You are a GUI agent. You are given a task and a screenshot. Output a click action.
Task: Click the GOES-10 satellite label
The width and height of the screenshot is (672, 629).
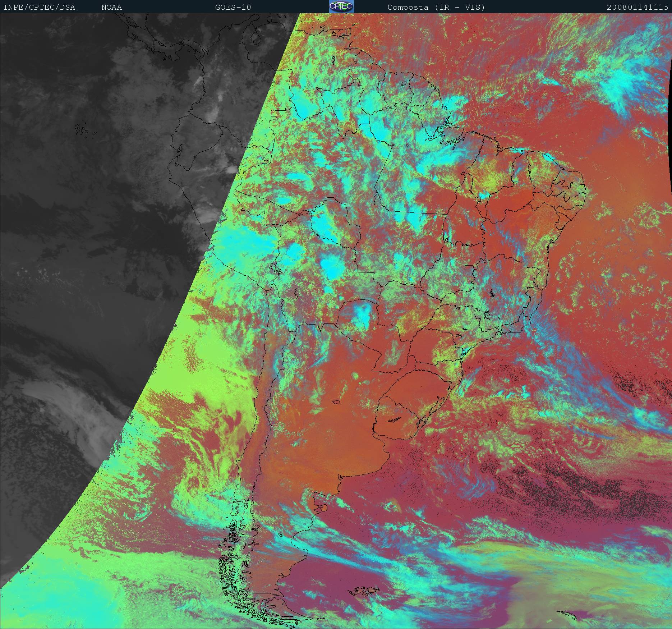[x=233, y=7]
